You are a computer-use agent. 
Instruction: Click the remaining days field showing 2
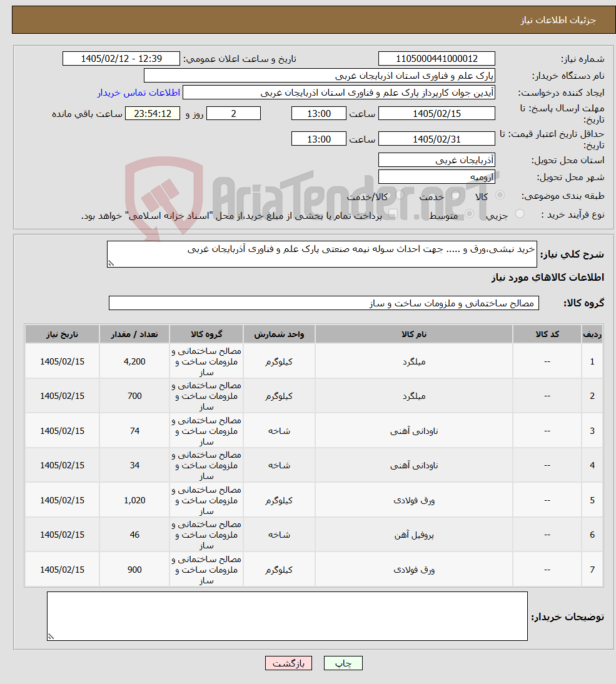click(233, 113)
